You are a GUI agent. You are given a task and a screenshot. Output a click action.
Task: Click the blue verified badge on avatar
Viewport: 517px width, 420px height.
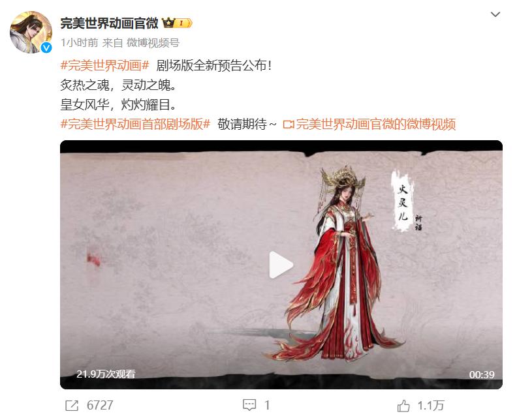coord(46,48)
